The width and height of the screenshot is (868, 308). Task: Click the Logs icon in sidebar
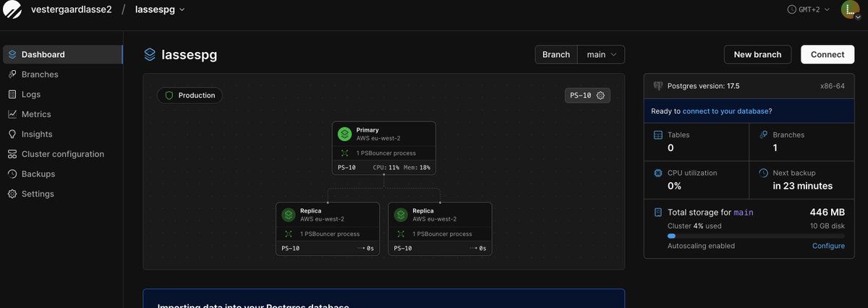(x=12, y=94)
